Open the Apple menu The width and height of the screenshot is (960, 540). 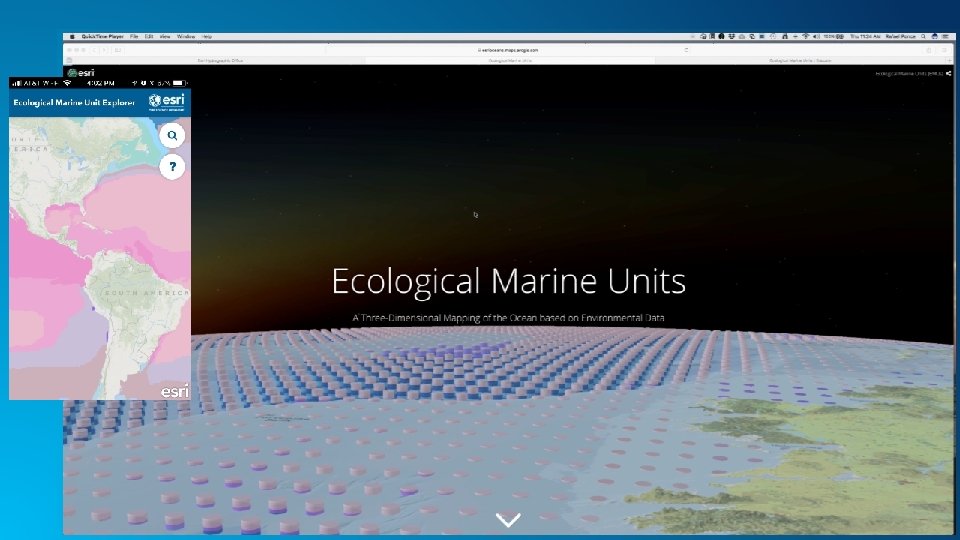coord(72,37)
